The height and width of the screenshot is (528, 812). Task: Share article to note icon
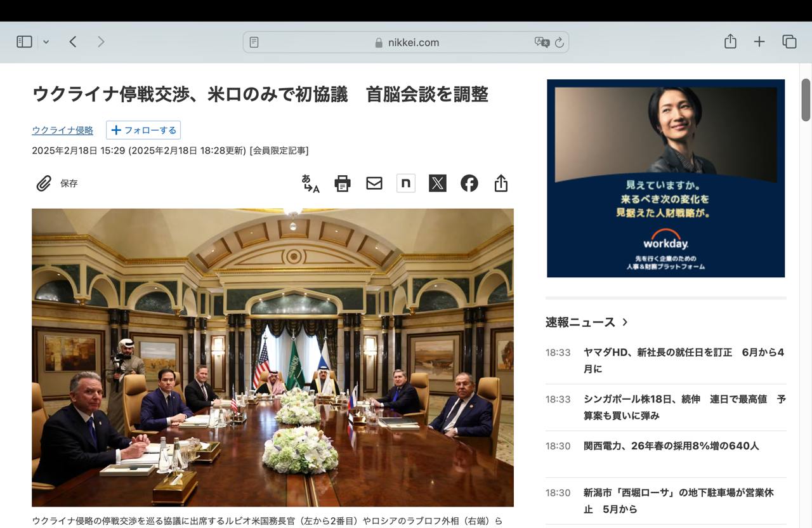(406, 183)
